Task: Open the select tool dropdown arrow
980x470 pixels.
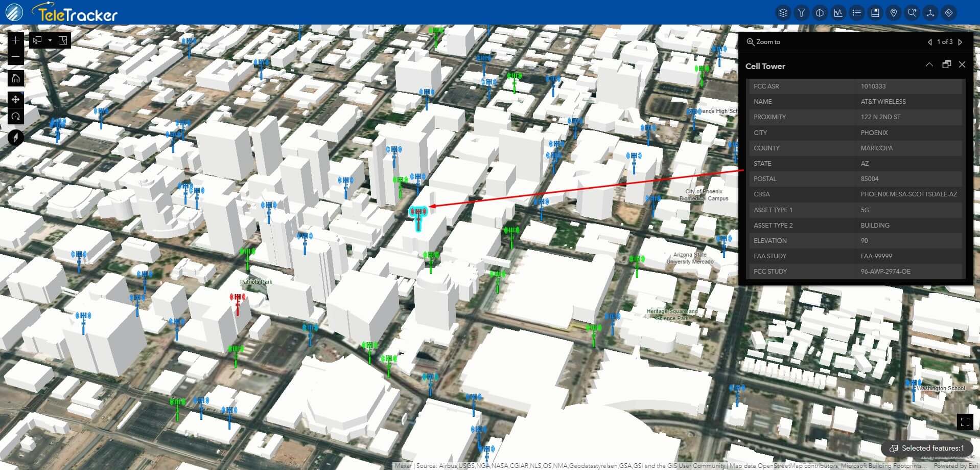Action: (x=50, y=40)
